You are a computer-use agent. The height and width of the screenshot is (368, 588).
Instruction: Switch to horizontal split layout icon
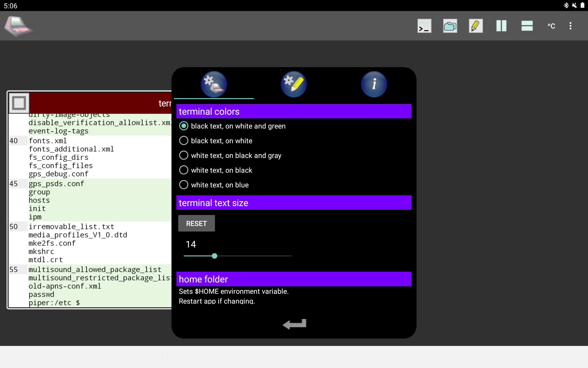coord(527,26)
